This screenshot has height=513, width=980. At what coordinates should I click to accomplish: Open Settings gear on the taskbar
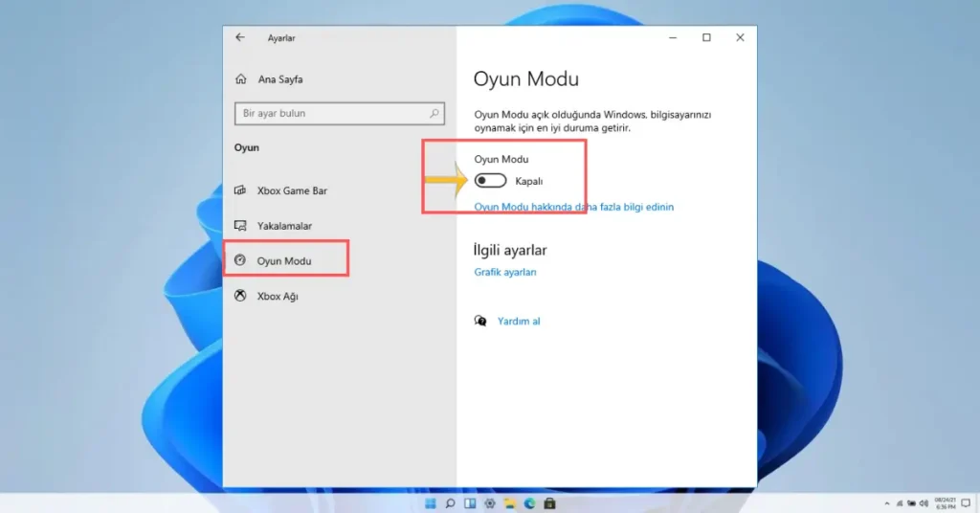490,503
